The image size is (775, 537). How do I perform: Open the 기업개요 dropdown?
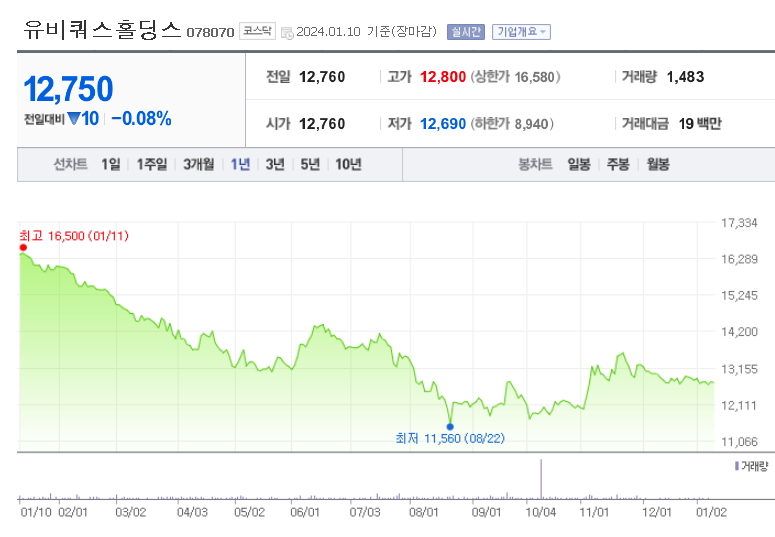521,32
